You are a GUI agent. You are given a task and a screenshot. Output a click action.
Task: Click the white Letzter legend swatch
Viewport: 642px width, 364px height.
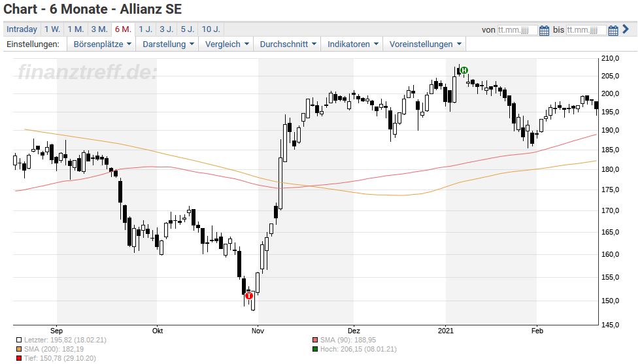tap(19, 340)
